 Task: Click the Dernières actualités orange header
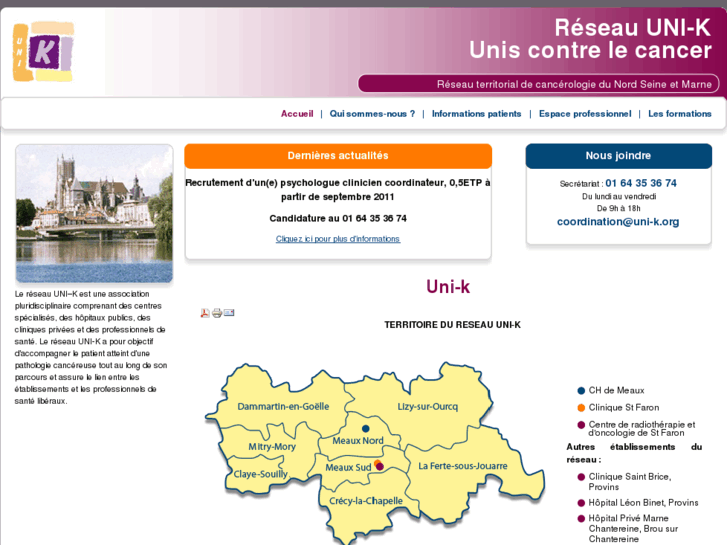338,156
